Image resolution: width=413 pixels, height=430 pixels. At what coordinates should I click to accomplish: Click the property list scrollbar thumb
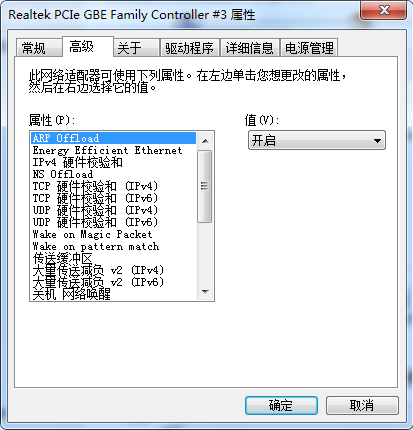tap(205, 186)
